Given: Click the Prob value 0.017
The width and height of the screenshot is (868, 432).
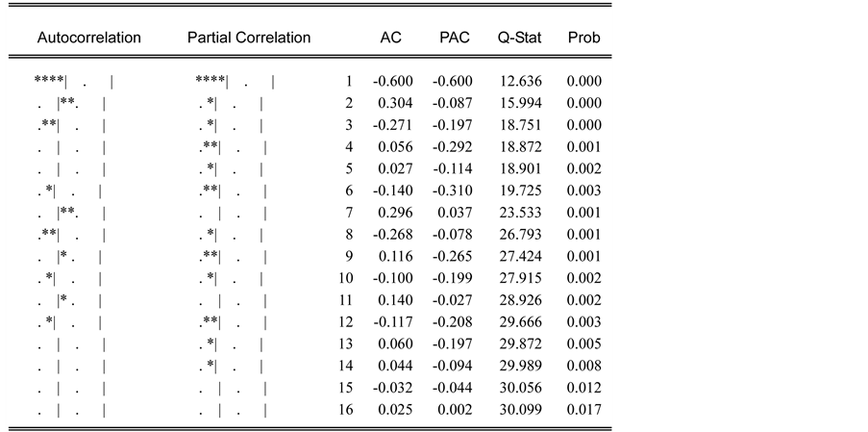Looking at the screenshot, I should pos(583,411).
